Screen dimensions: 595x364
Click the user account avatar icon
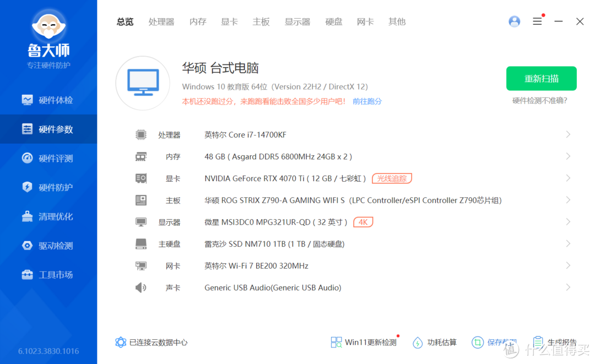pos(514,21)
